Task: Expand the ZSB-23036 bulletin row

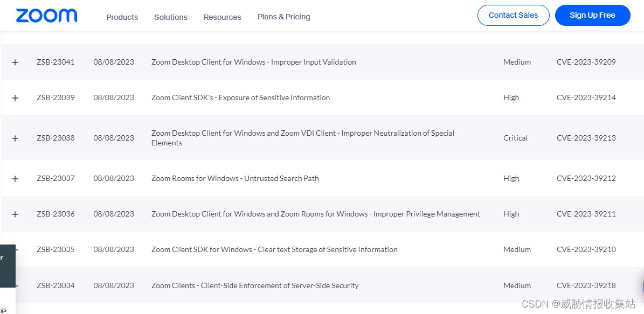Action: 15,214
